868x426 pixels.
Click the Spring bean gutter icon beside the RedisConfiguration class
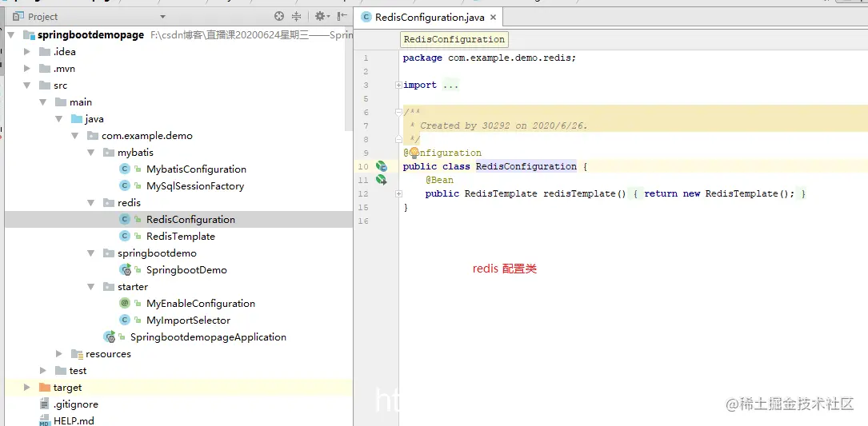point(382,166)
